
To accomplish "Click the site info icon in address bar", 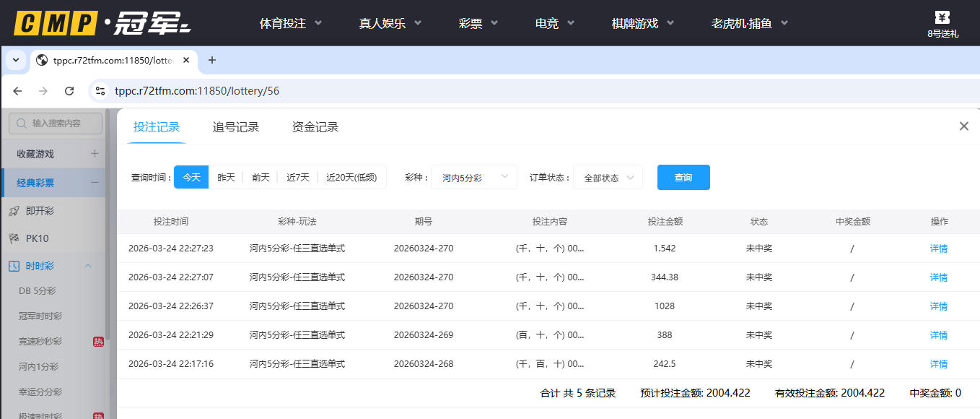I will pos(101,91).
